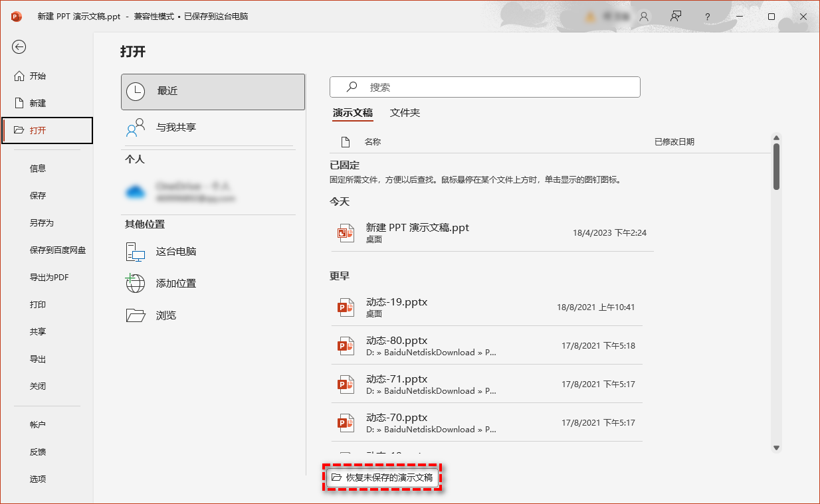Click the user account icon at top right
Image resolution: width=820 pixels, height=504 pixels.
[x=643, y=17]
